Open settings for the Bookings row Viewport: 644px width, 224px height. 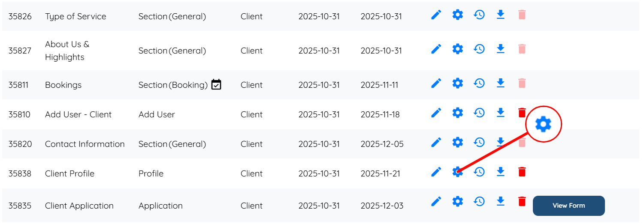point(458,83)
